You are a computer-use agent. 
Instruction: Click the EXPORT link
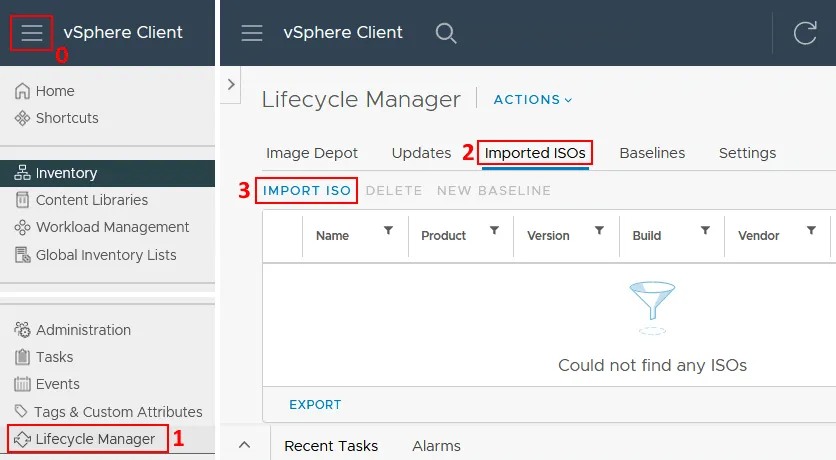(x=315, y=405)
